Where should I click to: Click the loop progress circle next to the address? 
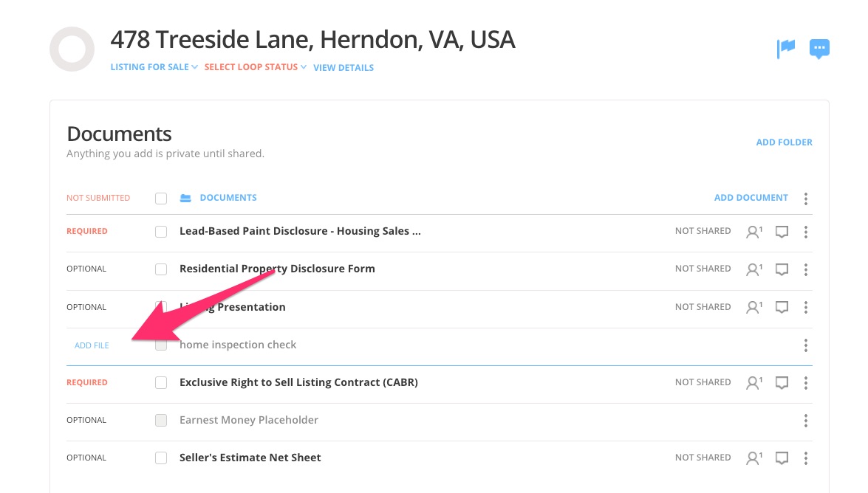click(x=72, y=49)
